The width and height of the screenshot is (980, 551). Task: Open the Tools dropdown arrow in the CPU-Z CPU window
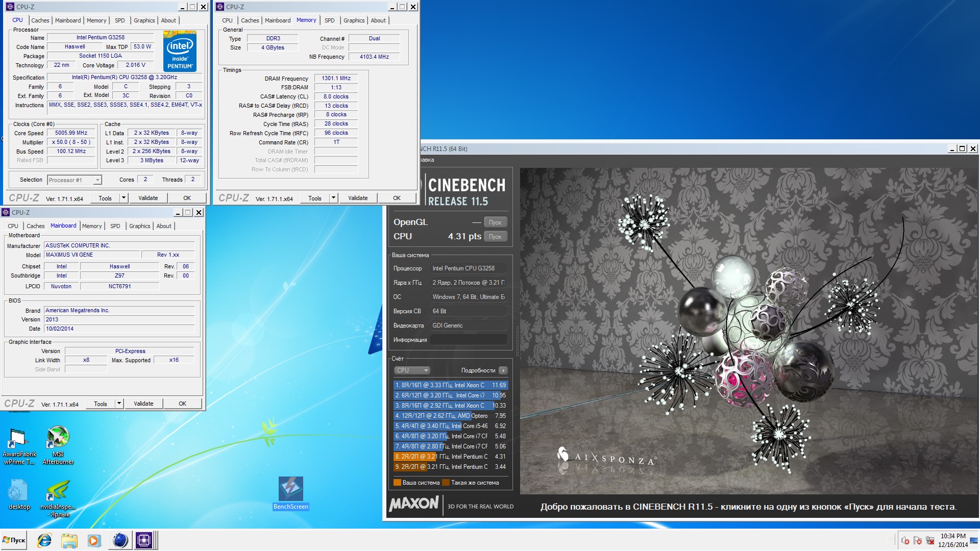coord(123,198)
